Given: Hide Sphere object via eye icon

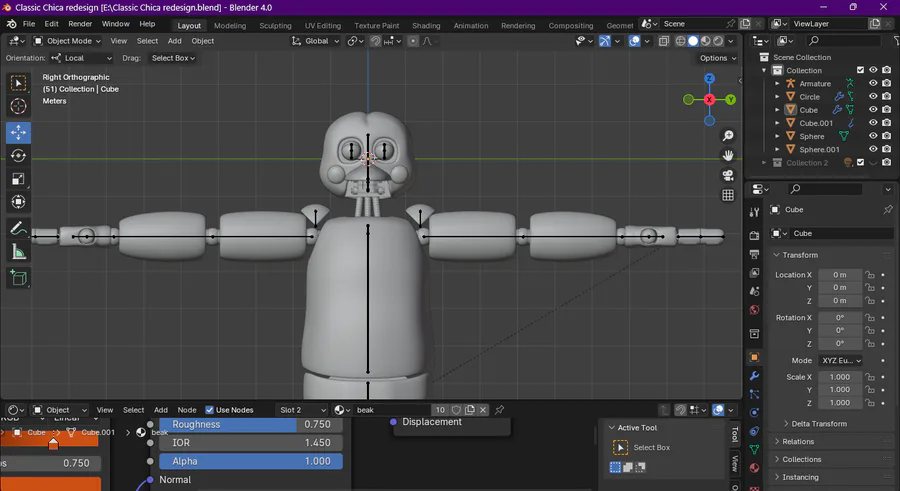Looking at the screenshot, I should 873,136.
